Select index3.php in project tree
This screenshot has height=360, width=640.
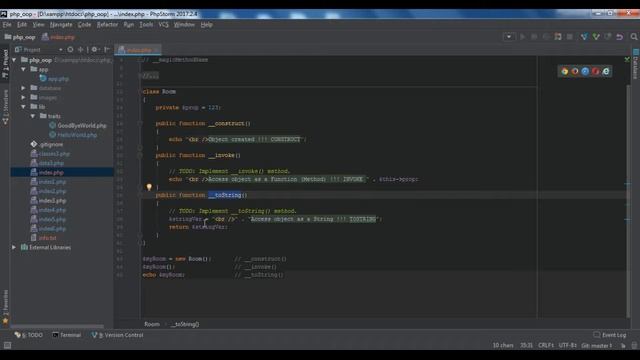[x=52, y=200]
